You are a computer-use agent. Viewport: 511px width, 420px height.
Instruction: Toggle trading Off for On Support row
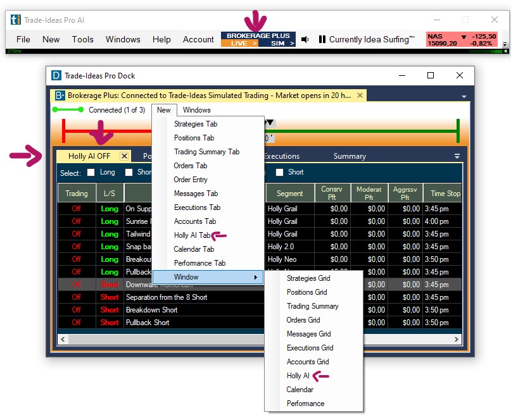77,209
